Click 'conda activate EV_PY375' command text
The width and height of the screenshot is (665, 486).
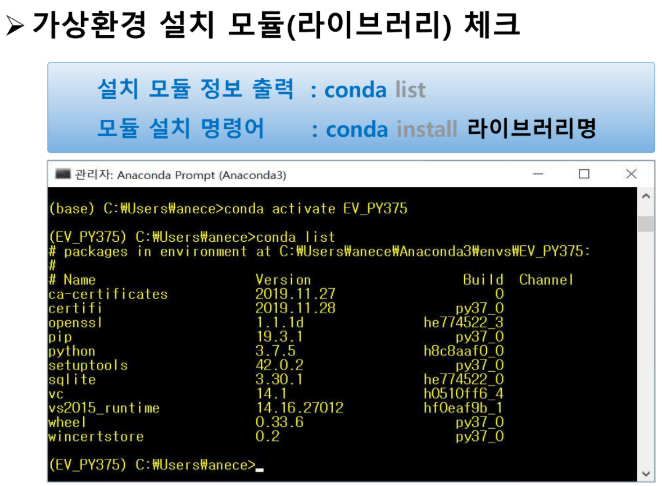pyautogui.click(x=316, y=209)
